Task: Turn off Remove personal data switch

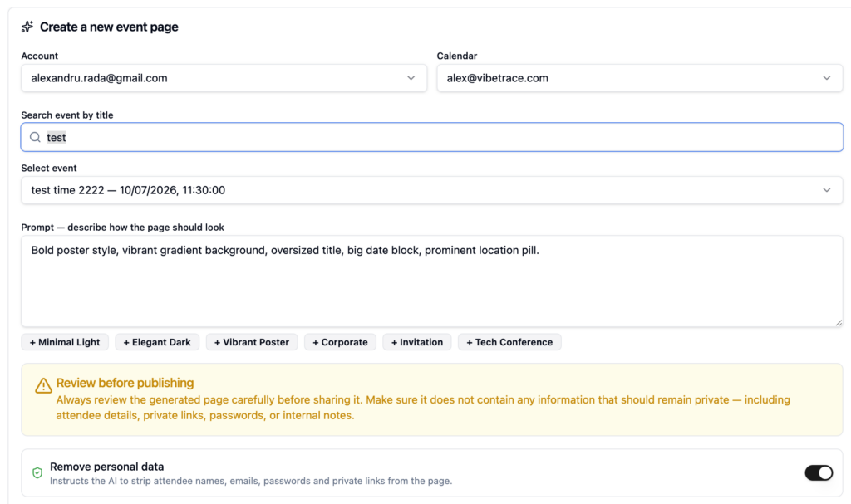Action: pyautogui.click(x=819, y=473)
